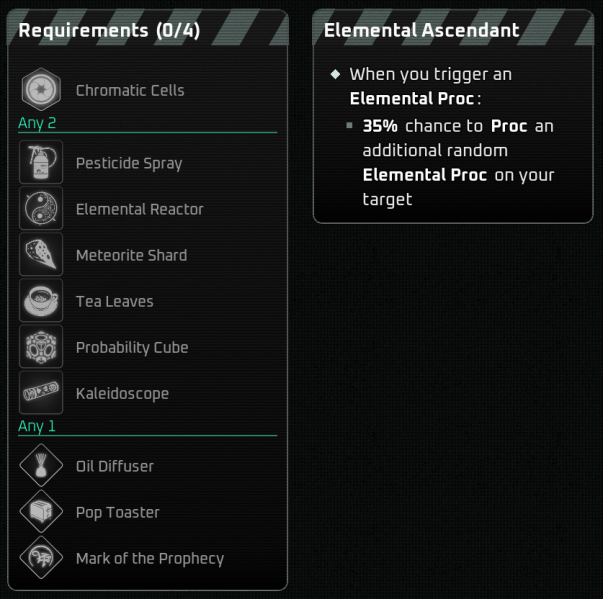Select the Meteorite Shard icon
Screen dimensions: 603x599
[41, 255]
